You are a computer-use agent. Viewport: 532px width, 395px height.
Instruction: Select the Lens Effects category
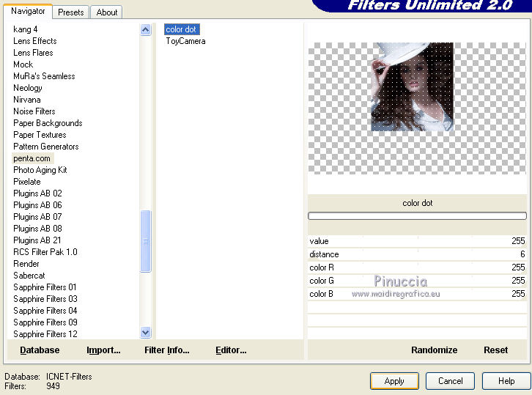[x=35, y=41]
